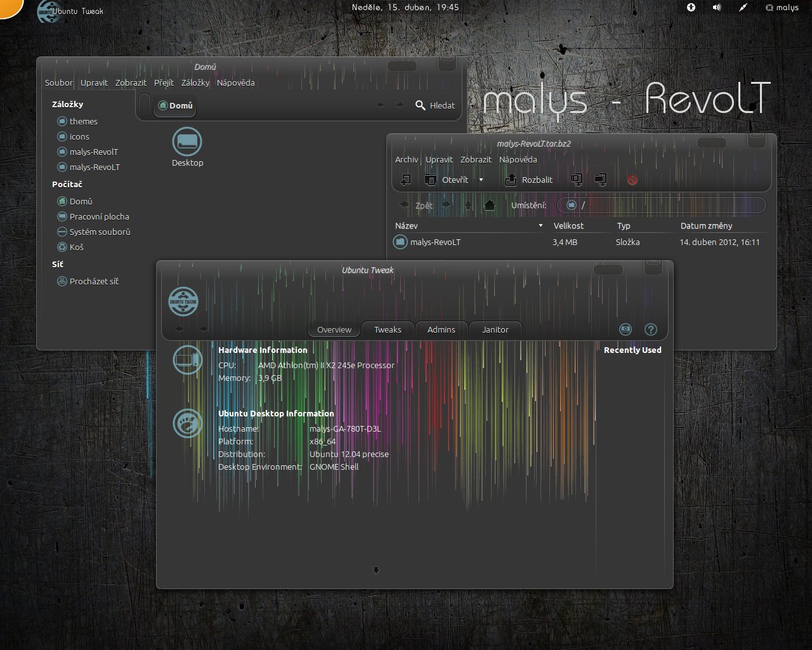Open the Archiv menu in archive manager
Image resolution: width=812 pixels, height=650 pixels.
pyautogui.click(x=407, y=159)
